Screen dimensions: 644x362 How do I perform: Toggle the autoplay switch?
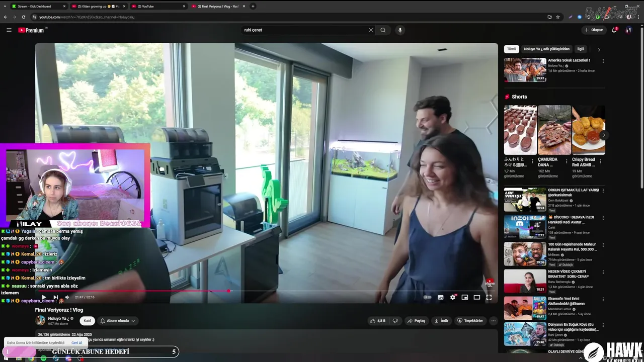coord(427,297)
